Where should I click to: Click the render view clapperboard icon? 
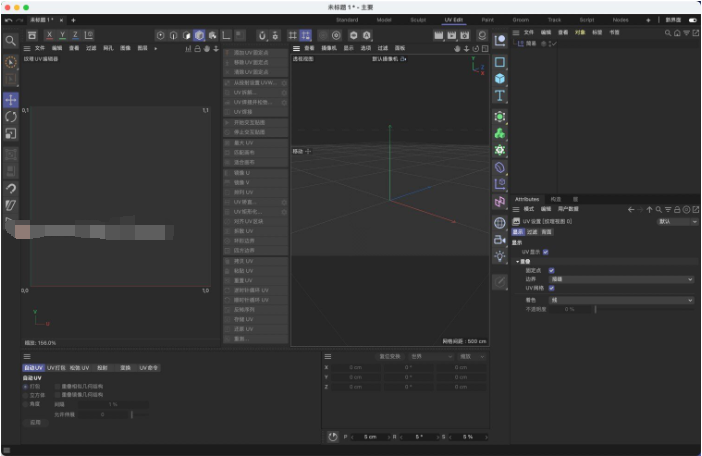tap(439, 35)
